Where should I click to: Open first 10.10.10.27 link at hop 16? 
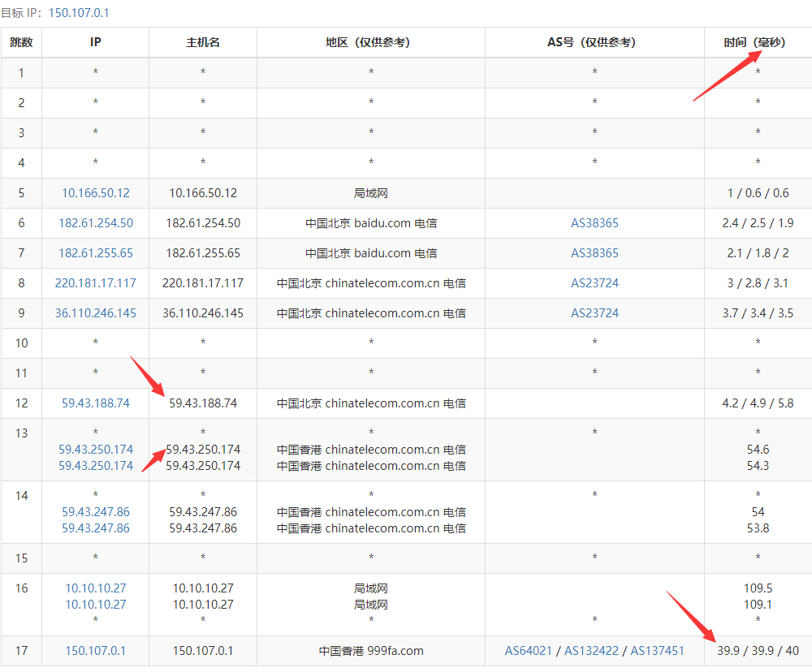96,588
